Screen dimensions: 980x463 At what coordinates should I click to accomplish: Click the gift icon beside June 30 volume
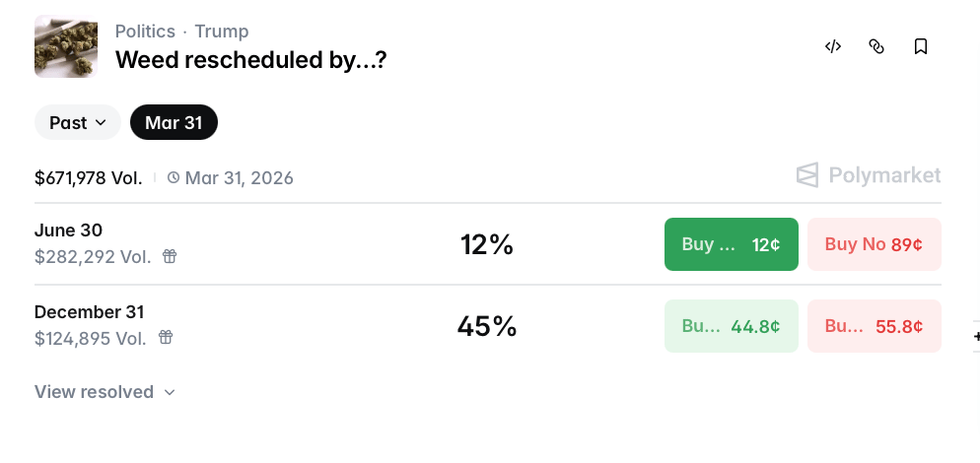point(170,256)
